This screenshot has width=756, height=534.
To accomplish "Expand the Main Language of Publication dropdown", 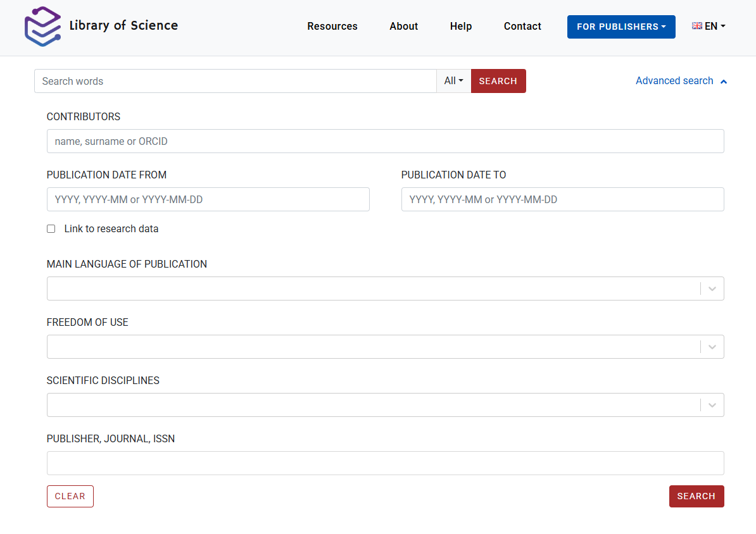I will 712,289.
